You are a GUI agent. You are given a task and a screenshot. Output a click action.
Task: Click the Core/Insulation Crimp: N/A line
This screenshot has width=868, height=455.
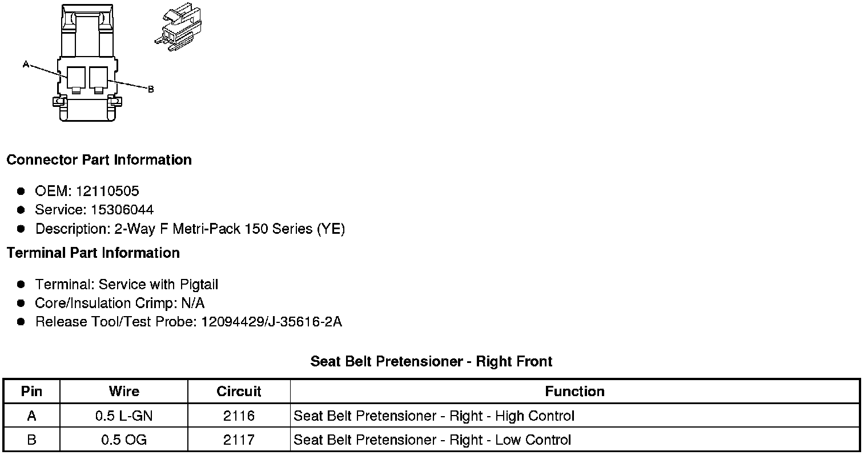119,303
